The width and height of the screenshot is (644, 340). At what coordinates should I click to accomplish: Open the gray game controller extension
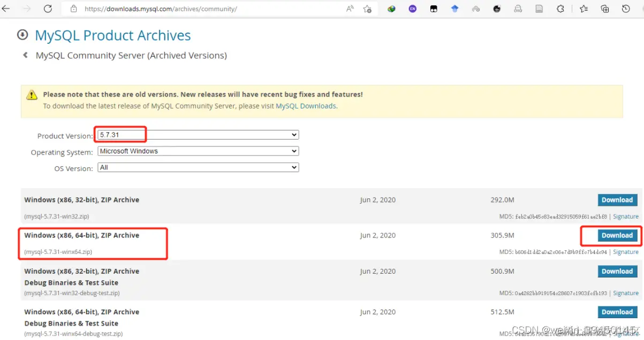476,9
